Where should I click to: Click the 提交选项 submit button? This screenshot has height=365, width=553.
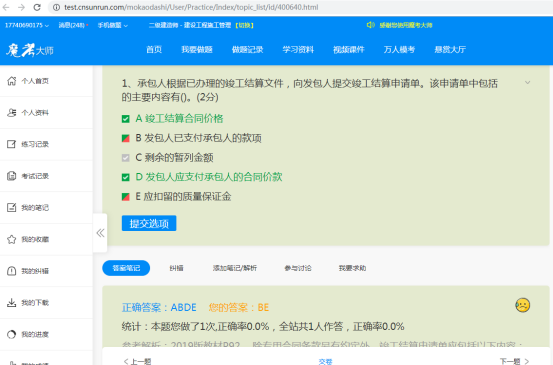click(149, 223)
